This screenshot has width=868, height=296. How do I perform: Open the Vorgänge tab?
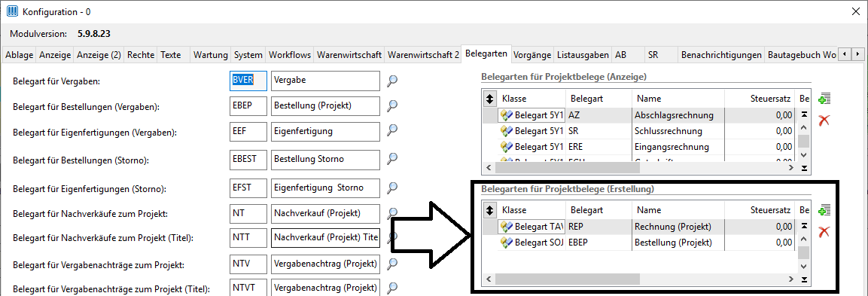(x=532, y=55)
